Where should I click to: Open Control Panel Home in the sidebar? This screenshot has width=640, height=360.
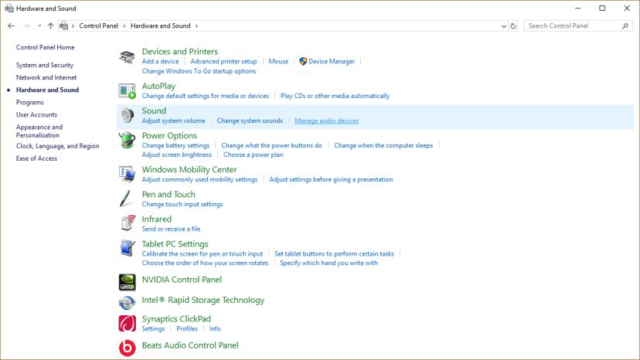click(45, 47)
